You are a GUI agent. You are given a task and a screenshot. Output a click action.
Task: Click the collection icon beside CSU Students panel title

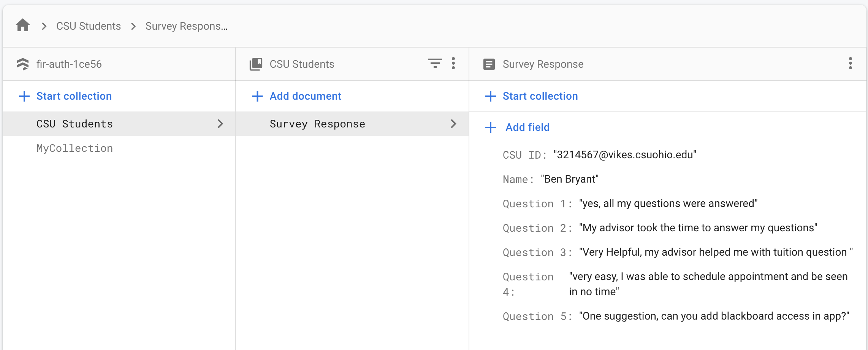pyautogui.click(x=256, y=64)
